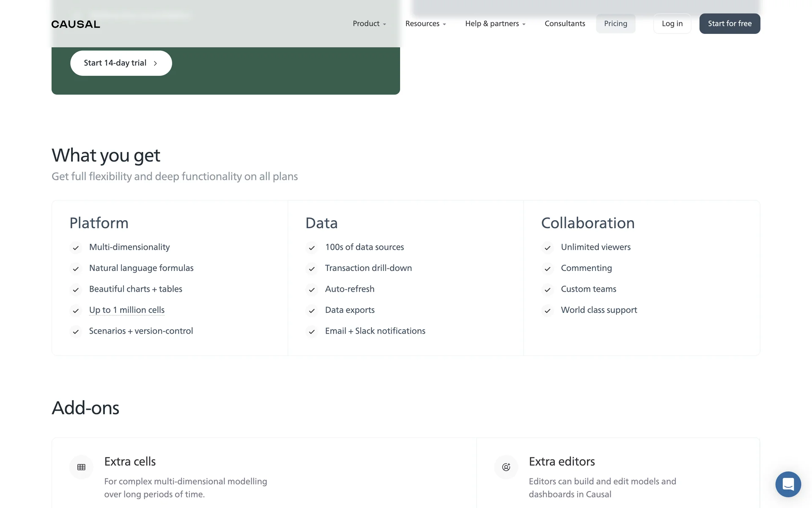Start the 14-day trial

(121, 63)
